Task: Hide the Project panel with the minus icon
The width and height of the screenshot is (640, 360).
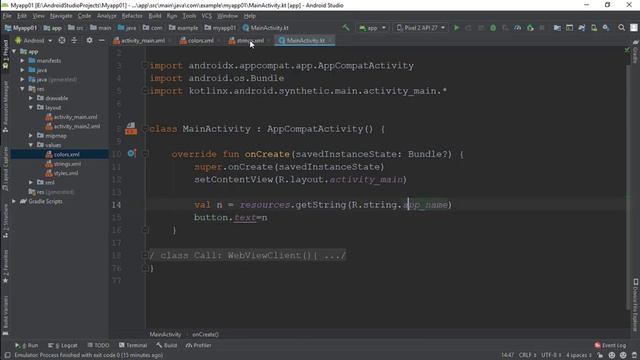Action: pos(101,40)
